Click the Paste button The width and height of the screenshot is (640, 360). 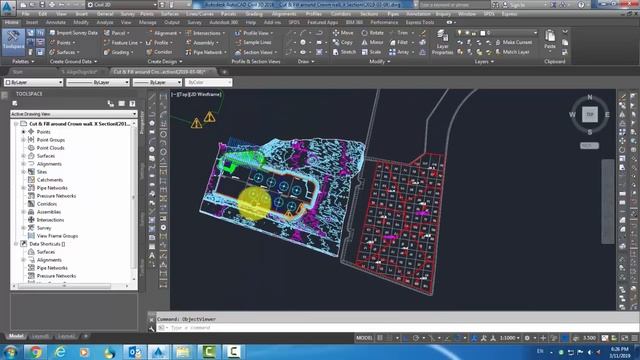[x=550, y=40]
